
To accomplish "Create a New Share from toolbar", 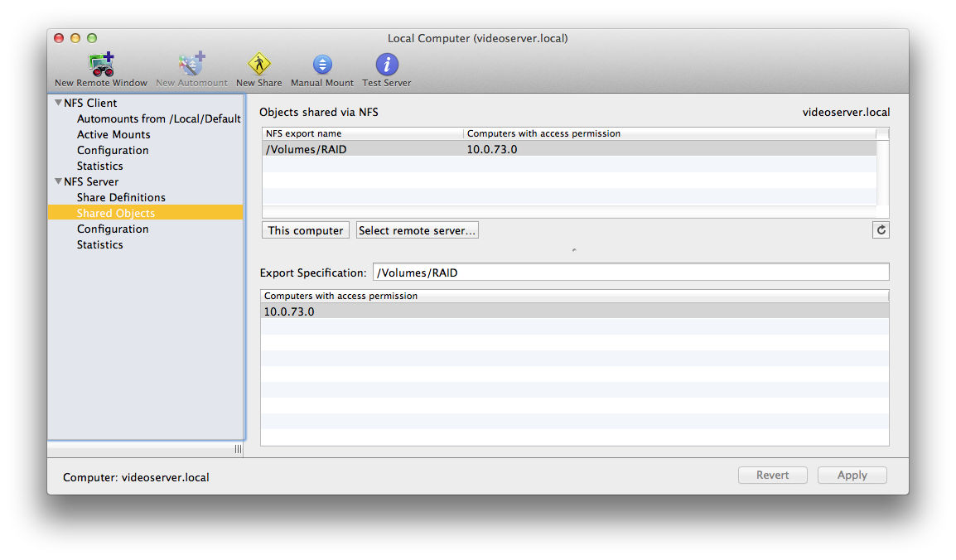I will click(259, 70).
